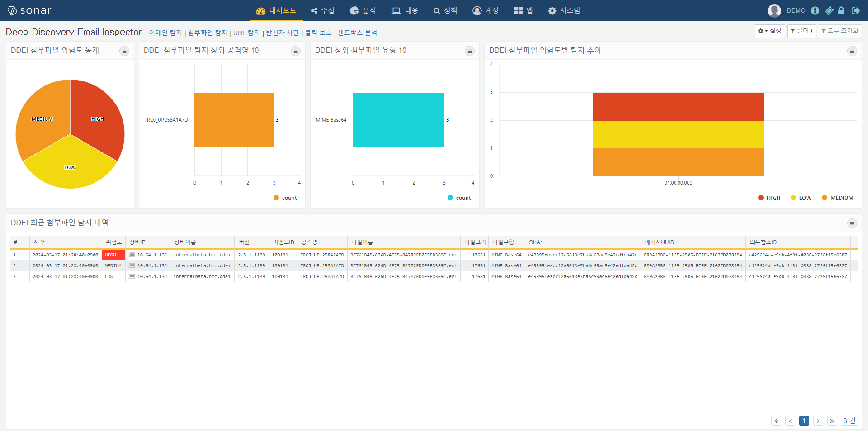The width and height of the screenshot is (868, 431).
Task: Switch to URL 탐지 tab
Action: (x=246, y=33)
